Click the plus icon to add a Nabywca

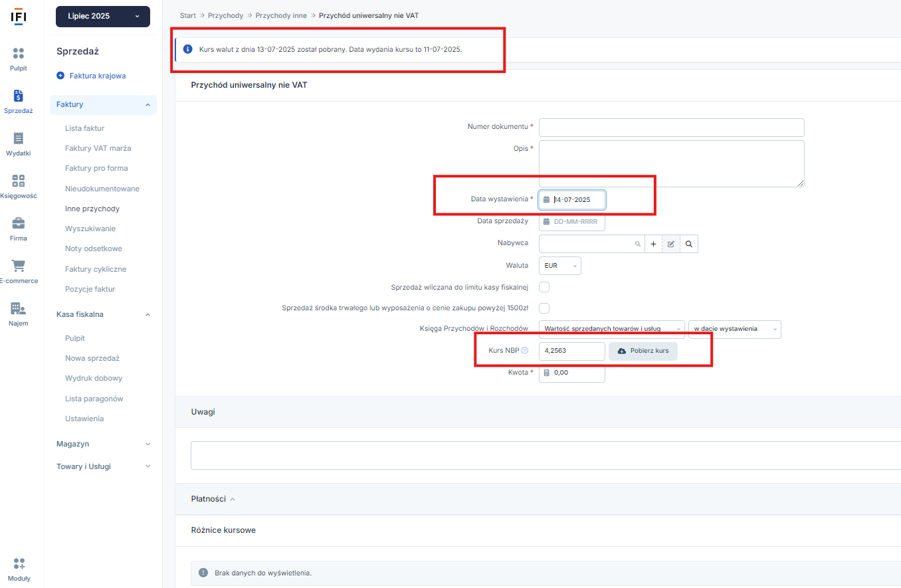coord(653,245)
